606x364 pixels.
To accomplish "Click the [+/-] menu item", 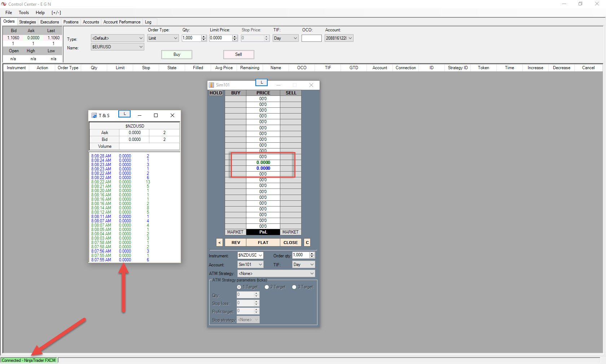I will [56, 13].
